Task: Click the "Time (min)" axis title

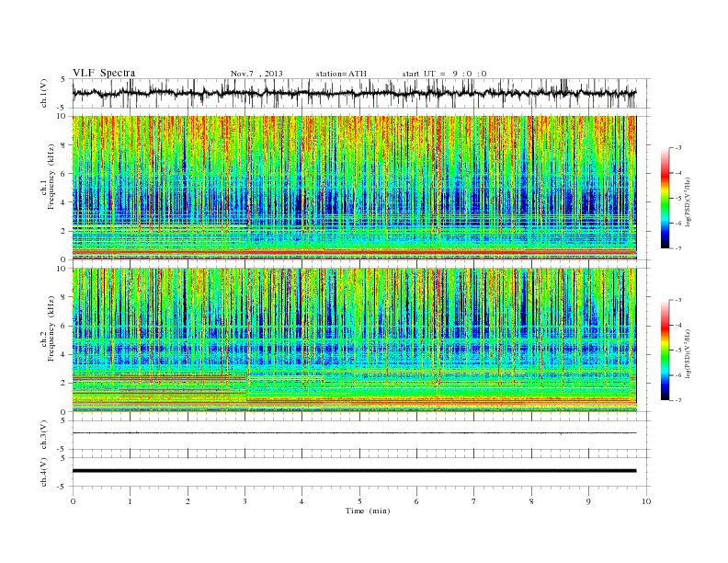Action: click(x=368, y=511)
